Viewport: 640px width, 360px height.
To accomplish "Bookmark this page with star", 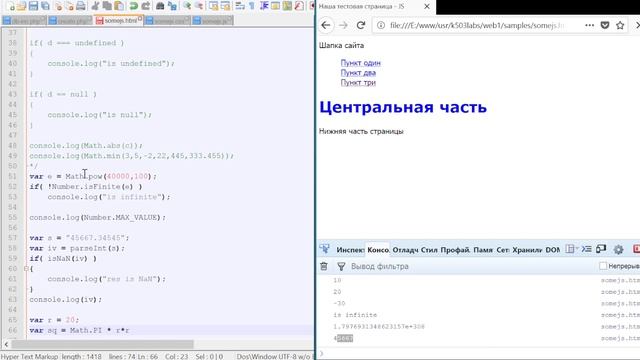I will coord(620,25).
